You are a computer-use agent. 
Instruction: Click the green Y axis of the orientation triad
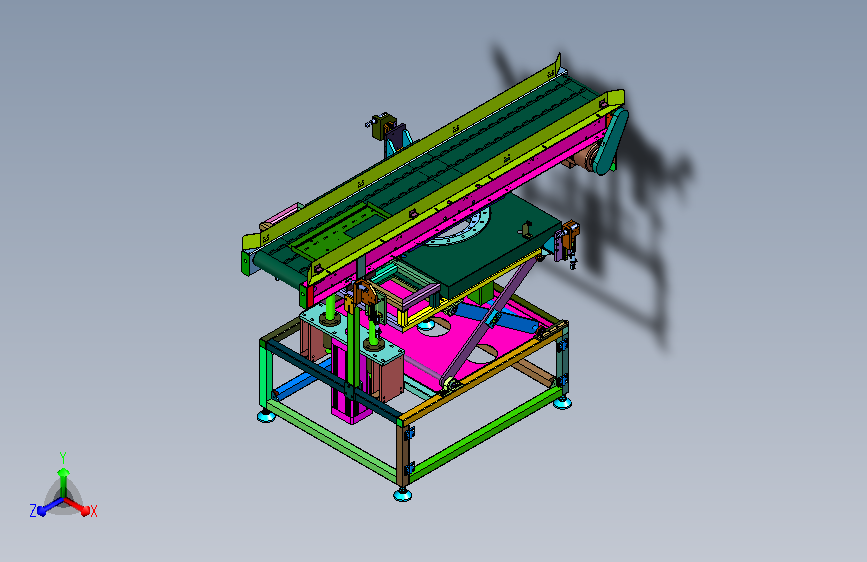pos(63,483)
